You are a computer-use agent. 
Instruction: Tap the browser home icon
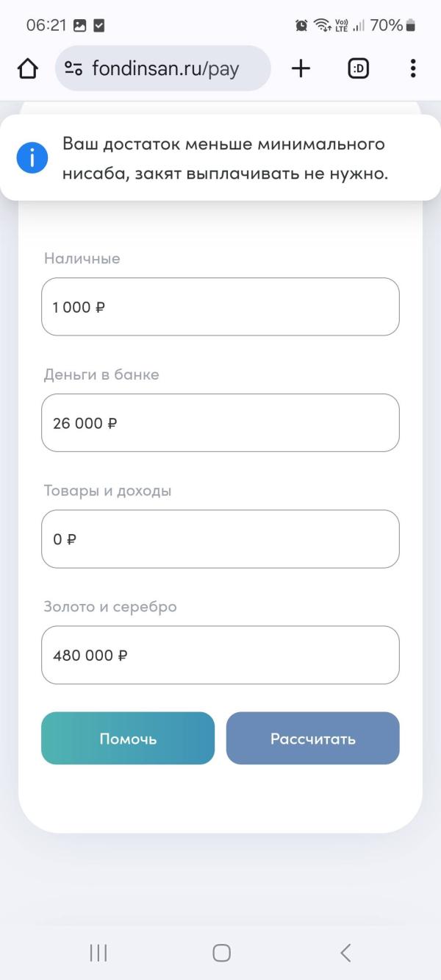pos(27,69)
